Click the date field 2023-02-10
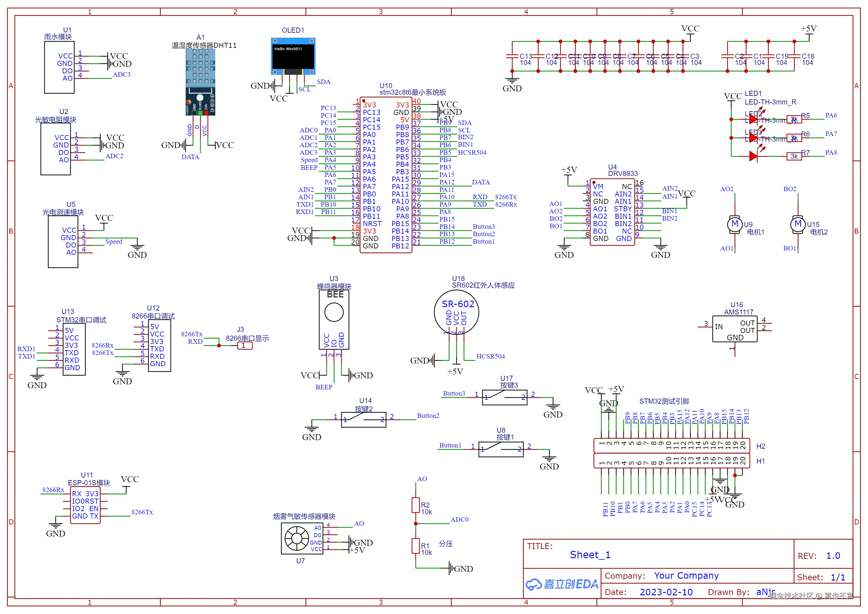 pos(666,592)
